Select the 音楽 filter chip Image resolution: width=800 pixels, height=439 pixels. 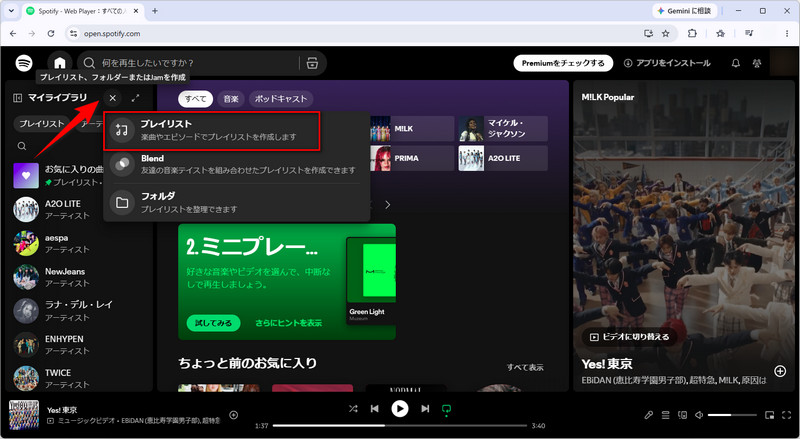click(231, 99)
